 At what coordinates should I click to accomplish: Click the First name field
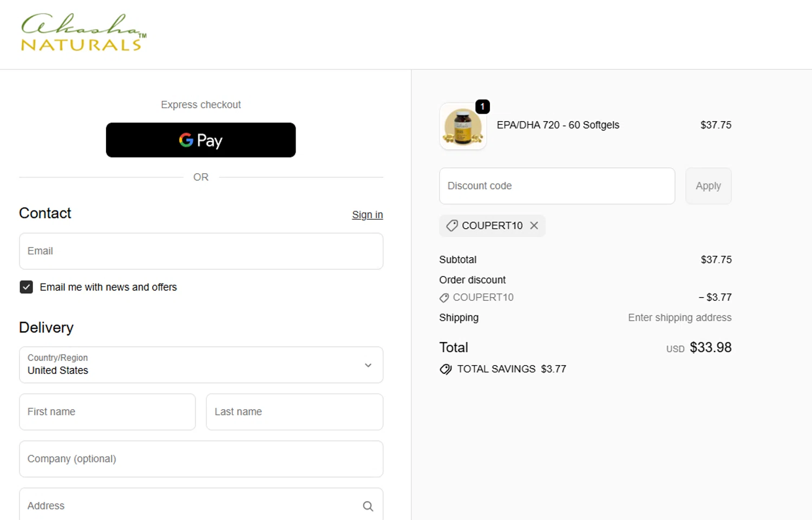click(x=107, y=412)
